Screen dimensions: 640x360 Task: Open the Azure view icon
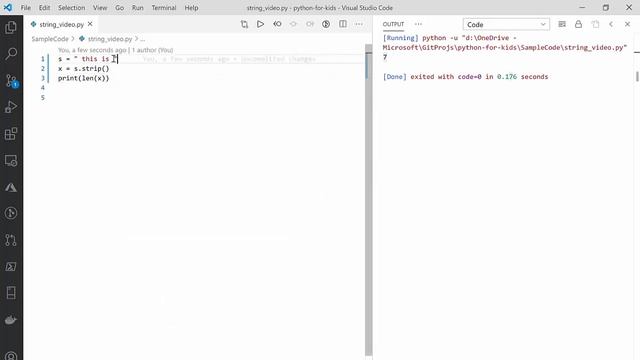[11, 187]
